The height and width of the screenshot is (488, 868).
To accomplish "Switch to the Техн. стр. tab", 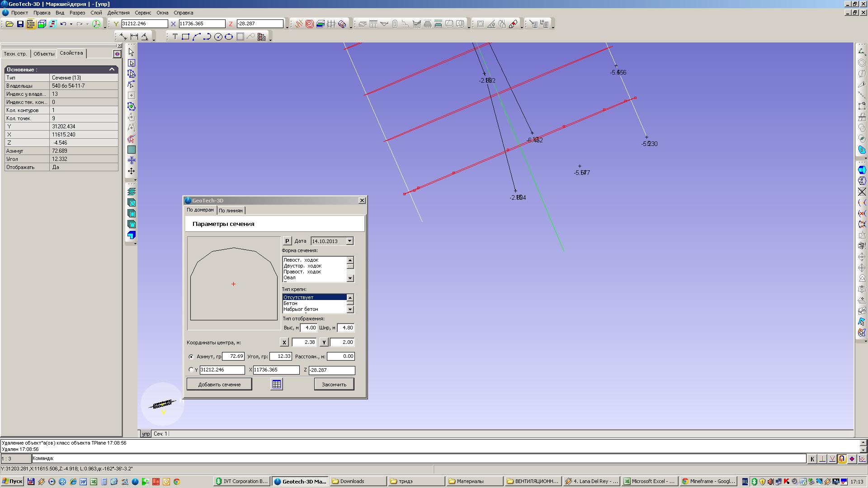I will click(x=15, y=54).
